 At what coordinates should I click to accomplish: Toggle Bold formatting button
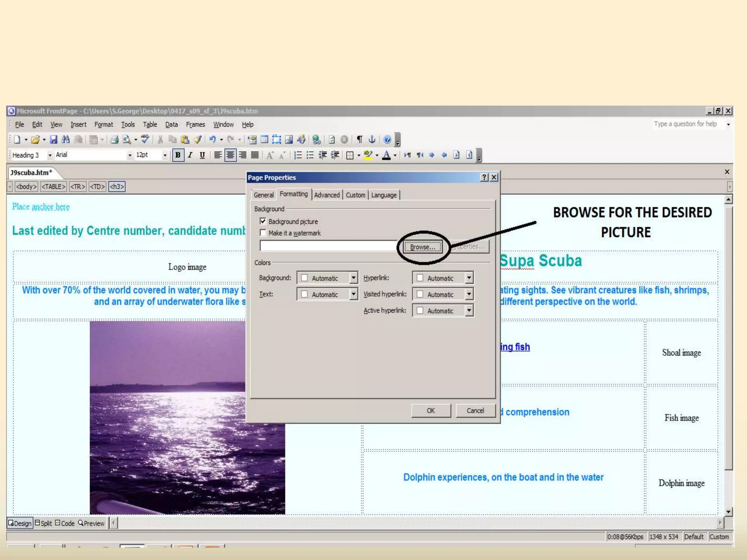[178, 155]
